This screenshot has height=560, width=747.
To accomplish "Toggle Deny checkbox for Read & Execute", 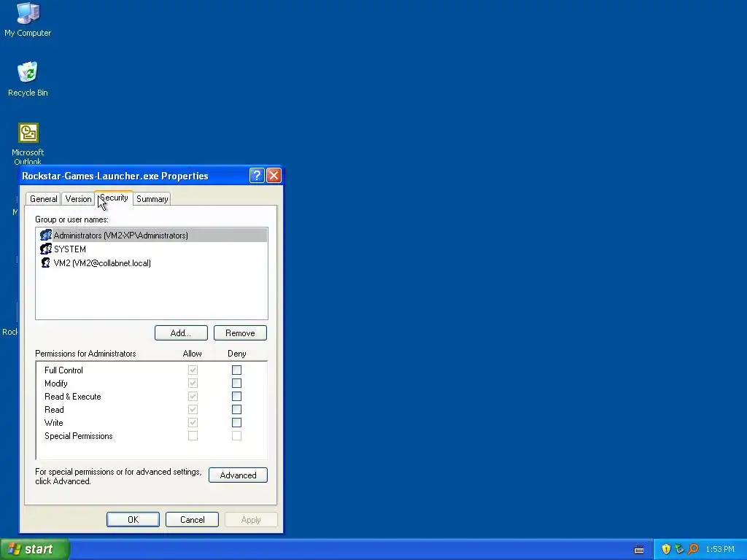I will [x=236, y=396].
